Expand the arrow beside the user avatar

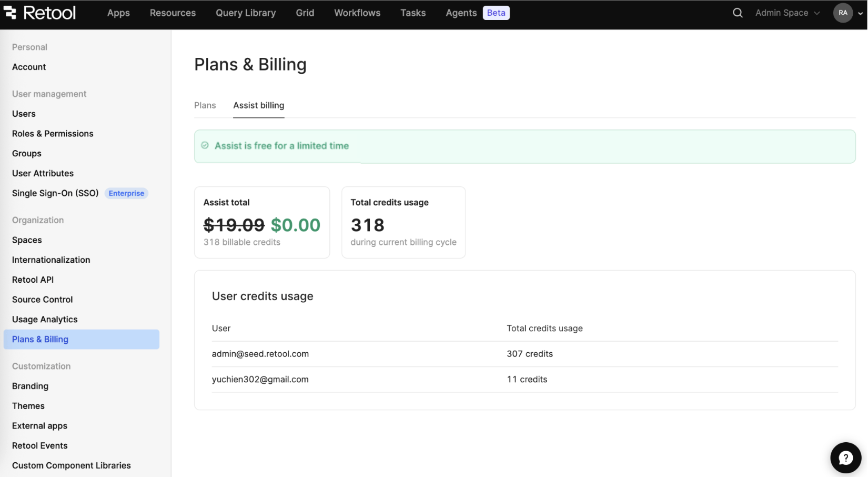click(861, 13)
